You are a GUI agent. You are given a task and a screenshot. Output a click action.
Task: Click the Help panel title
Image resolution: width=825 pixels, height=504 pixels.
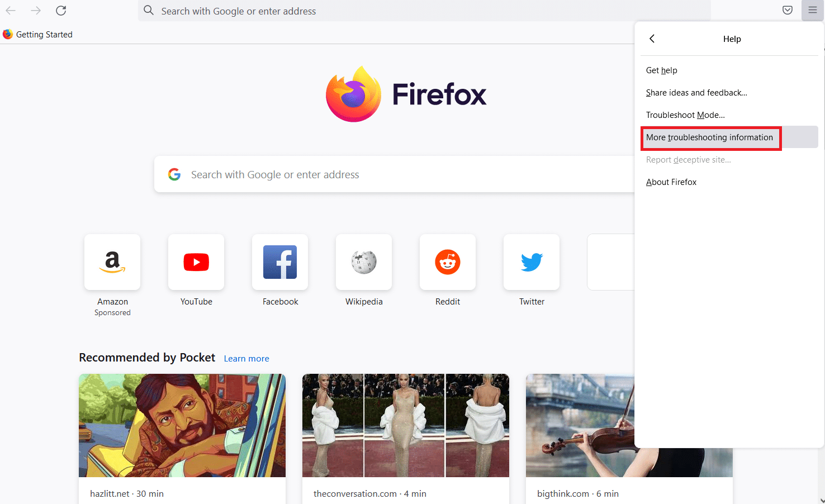pos(732,39)
